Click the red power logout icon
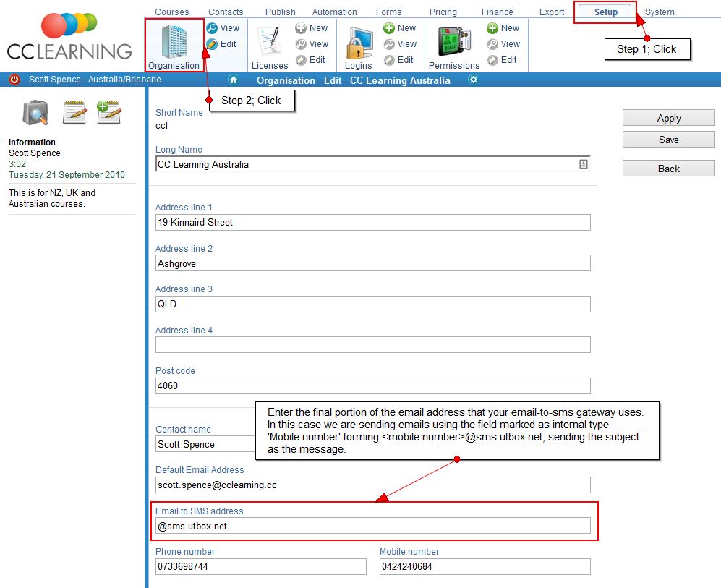 point(14,80)
